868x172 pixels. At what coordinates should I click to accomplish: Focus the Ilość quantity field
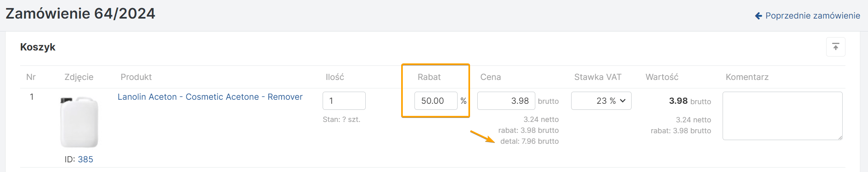[344, 101]
